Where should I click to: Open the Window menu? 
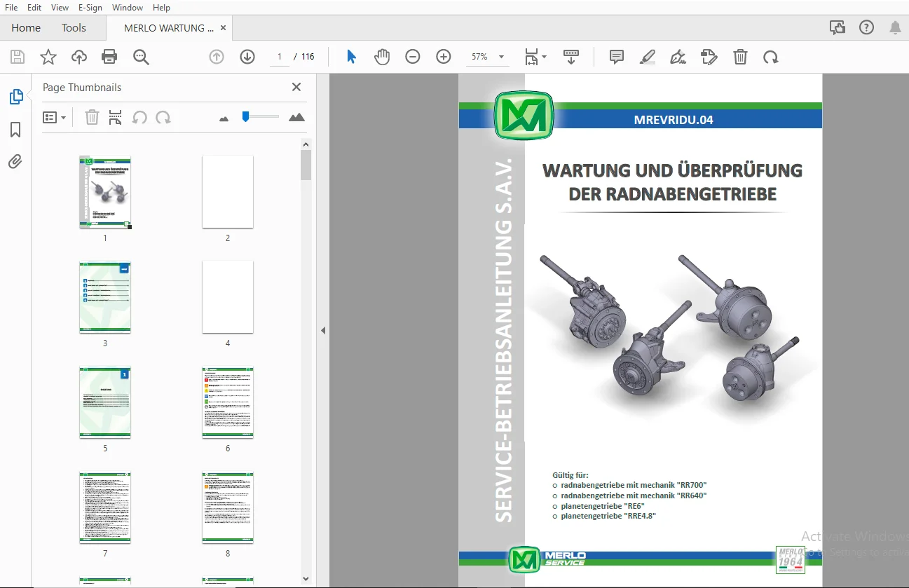click(x=128, y=7)
